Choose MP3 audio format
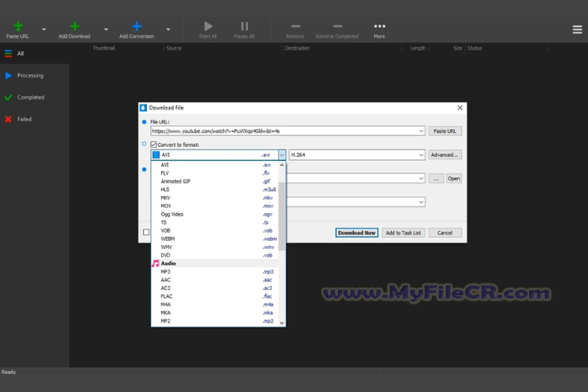The width and height of the screenshot is (588, 392). click(x=215, y=272)
